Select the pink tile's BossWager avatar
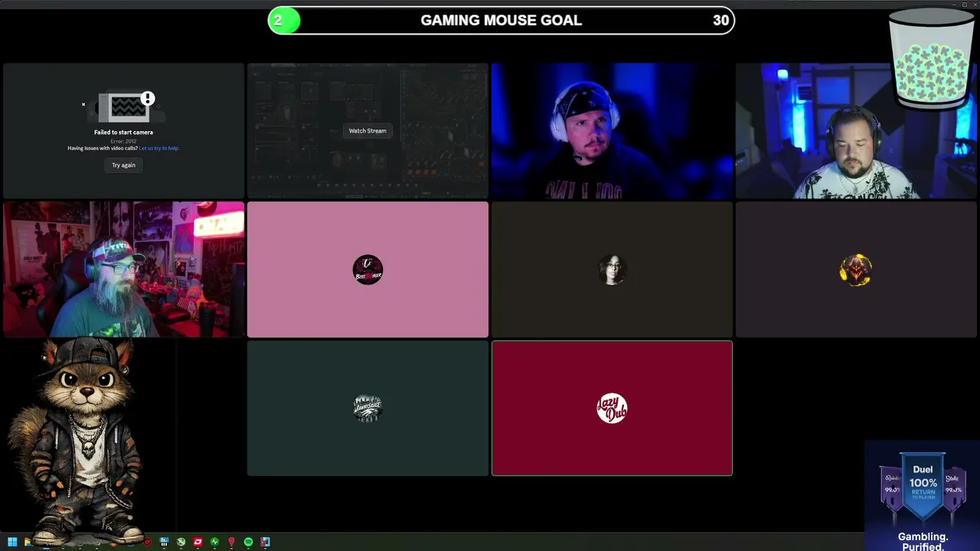Viewport: 980px width, 551px height. coord(367,269)
